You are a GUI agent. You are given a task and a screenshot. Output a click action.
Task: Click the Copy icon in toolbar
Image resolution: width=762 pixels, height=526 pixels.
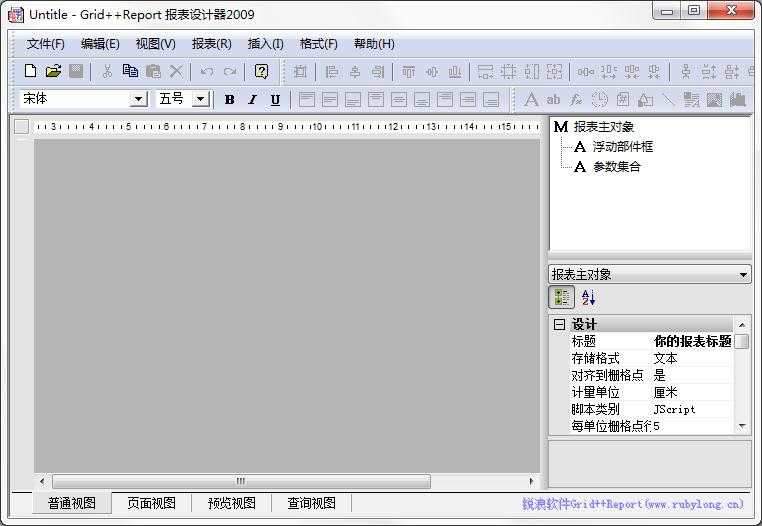pyautogui.click(x=130, y=71)
